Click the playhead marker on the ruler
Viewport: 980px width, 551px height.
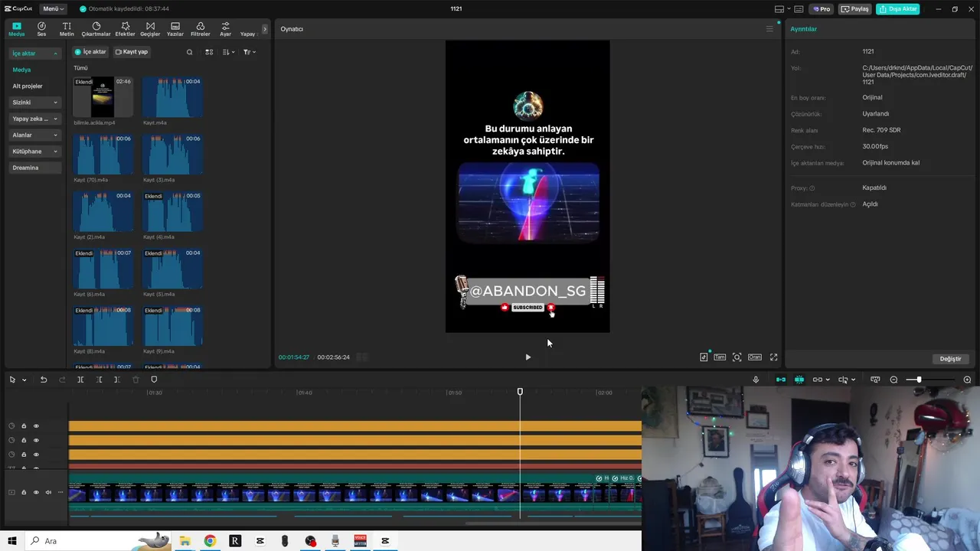tap(520, 392)
